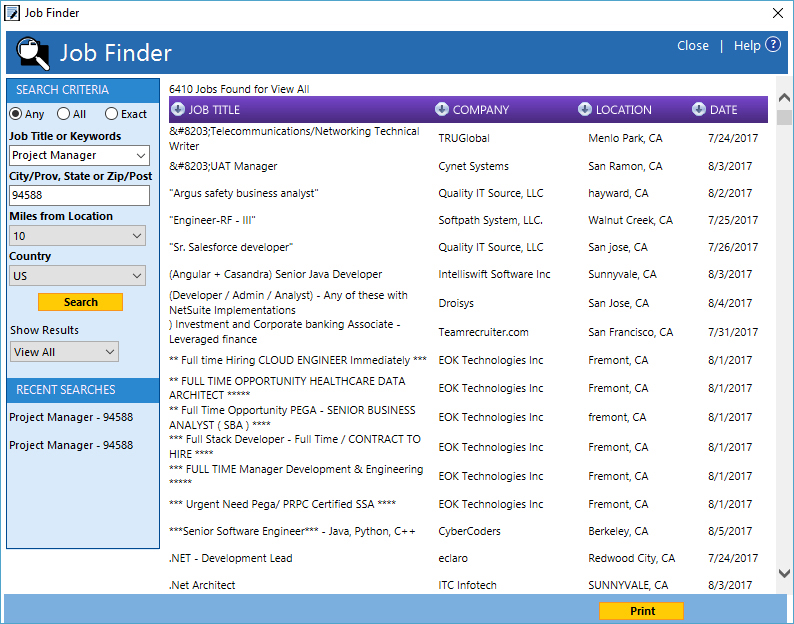Select the Exact radio button
The image size is (794, 624).
point(111,114)
